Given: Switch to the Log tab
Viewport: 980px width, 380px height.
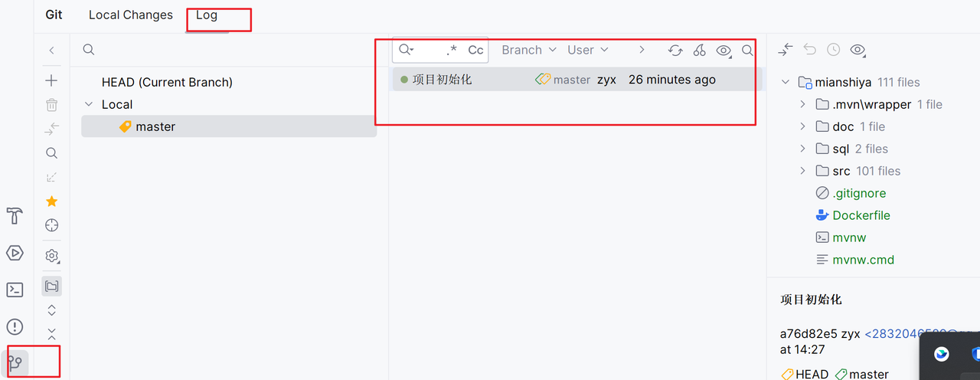Looking at the screenshot, I should pos(207,15).
